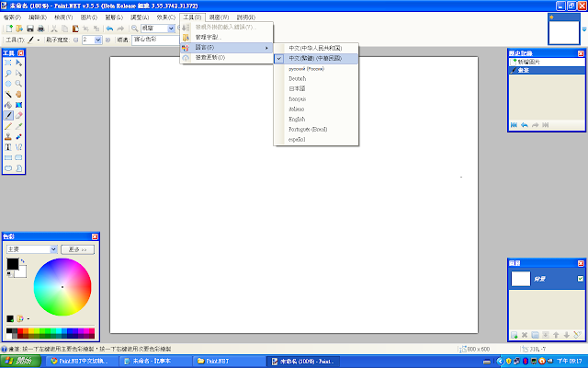Expand the 語言 language submenu arrow
The width and height of the screenshot is (588, 368).
point(266,48)
